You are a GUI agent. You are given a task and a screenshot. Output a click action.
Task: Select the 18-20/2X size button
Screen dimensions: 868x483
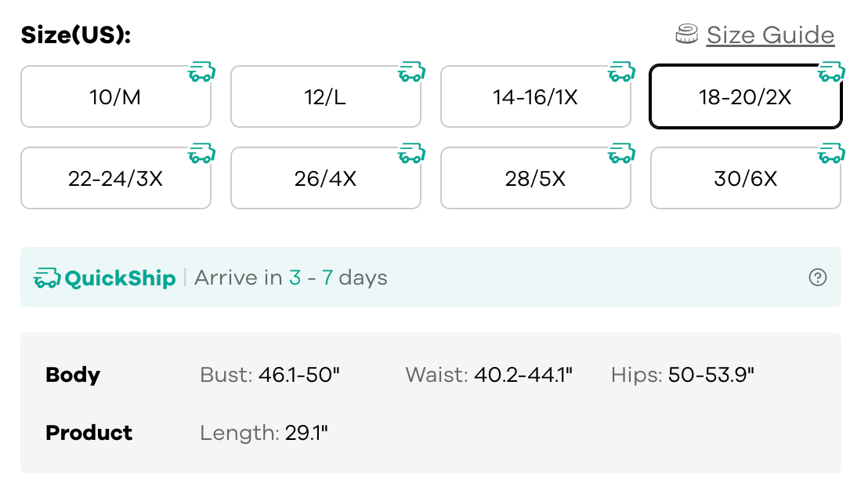[745, 97]
